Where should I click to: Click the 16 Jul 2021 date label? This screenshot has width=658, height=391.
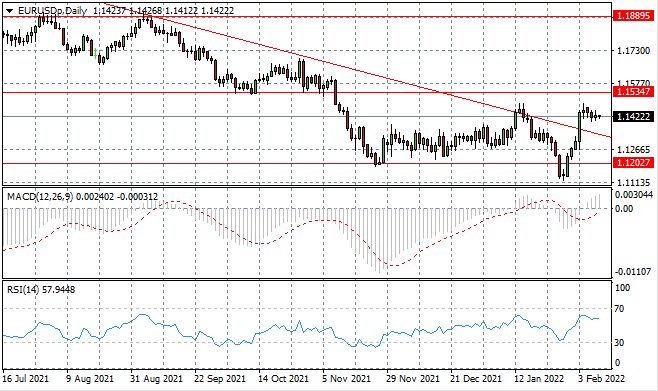[x=26, y=378]
